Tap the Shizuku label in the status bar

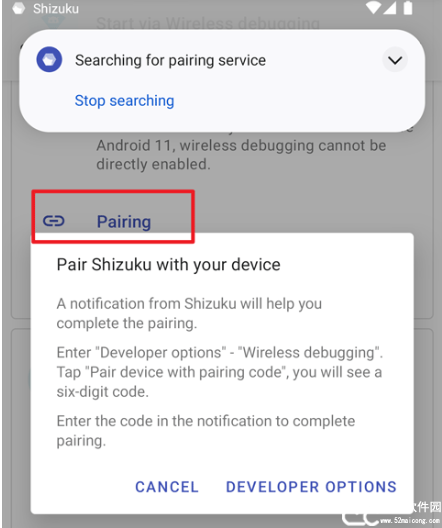[56, 9]
